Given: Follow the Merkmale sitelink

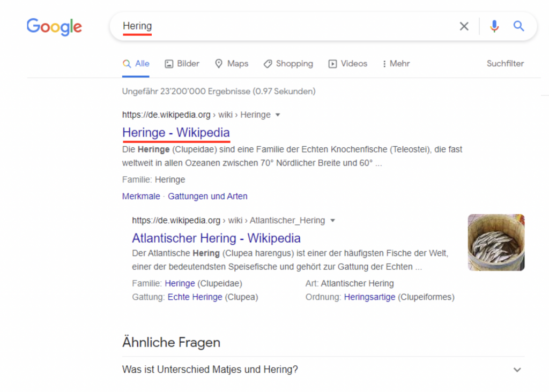Looking at the screenshot, I should coord(141,196).
